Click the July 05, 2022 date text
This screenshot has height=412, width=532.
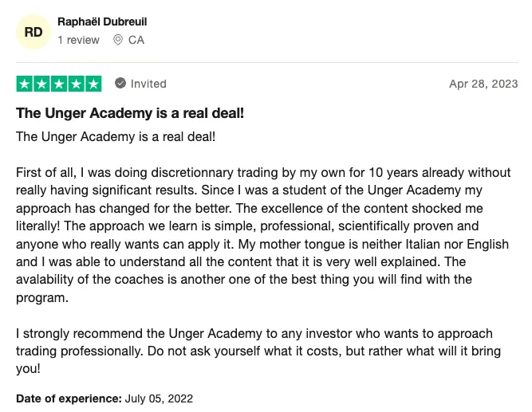coord(159,398)
